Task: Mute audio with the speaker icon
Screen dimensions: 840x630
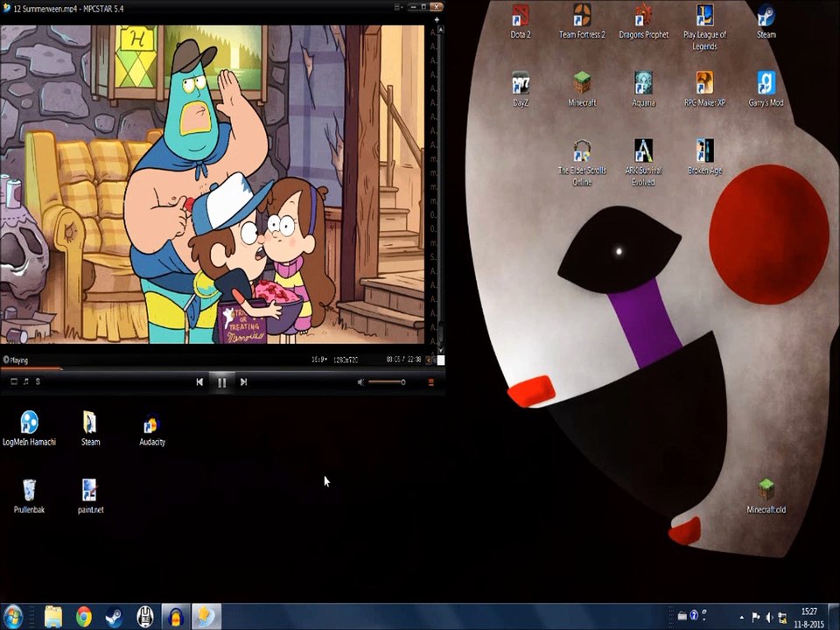Action: coord(360,382)
